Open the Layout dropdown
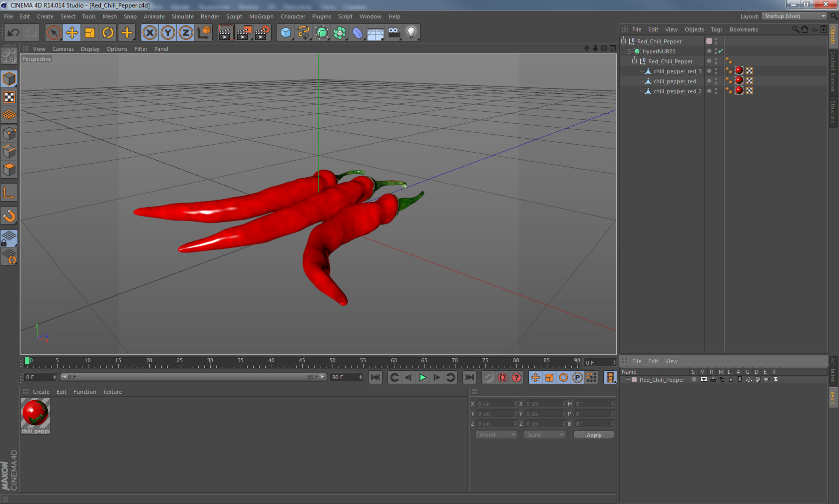 [794, 16]
